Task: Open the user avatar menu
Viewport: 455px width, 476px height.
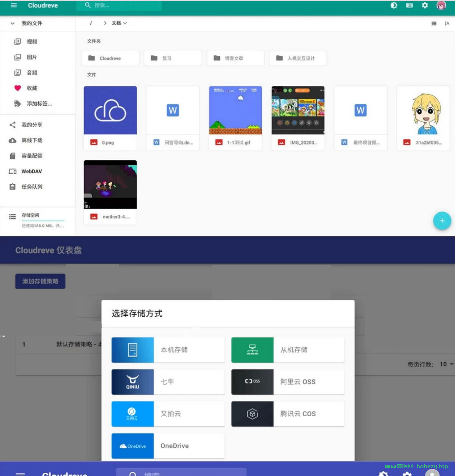Action: pos(441,5)
